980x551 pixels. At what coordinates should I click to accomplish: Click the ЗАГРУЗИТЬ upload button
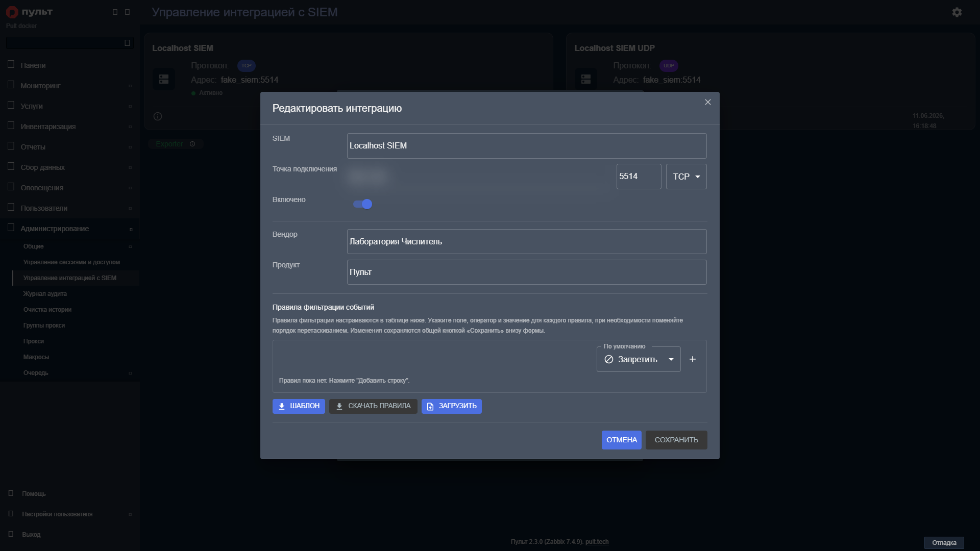(452, 406)
